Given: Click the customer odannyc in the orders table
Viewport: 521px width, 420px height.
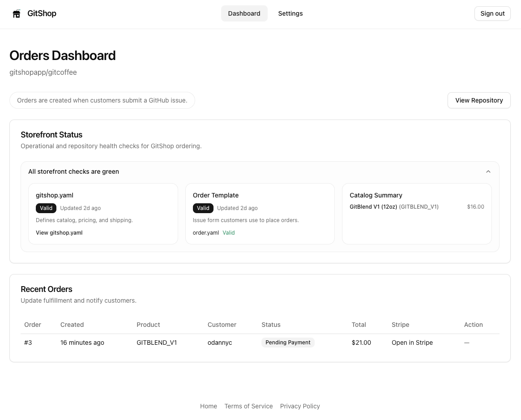Looking at the screenshot, I should [219, 343].
